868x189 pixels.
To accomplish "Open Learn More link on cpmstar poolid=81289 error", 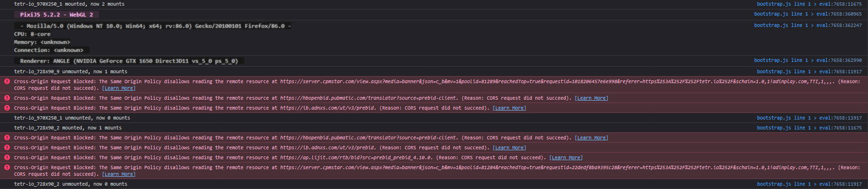I will (x=118, y=88).
